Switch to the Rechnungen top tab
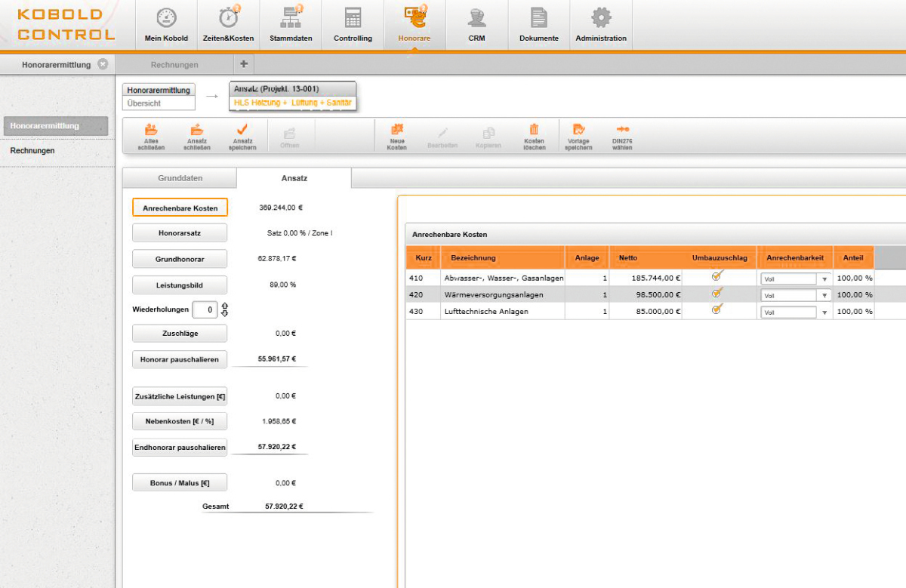Screen dimensions: 906x588 (x=174, y=65)
